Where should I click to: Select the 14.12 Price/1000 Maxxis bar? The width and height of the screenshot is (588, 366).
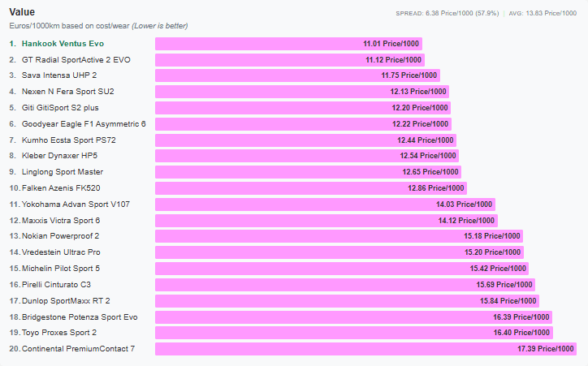pyautogui.click(x=326, y=221)
